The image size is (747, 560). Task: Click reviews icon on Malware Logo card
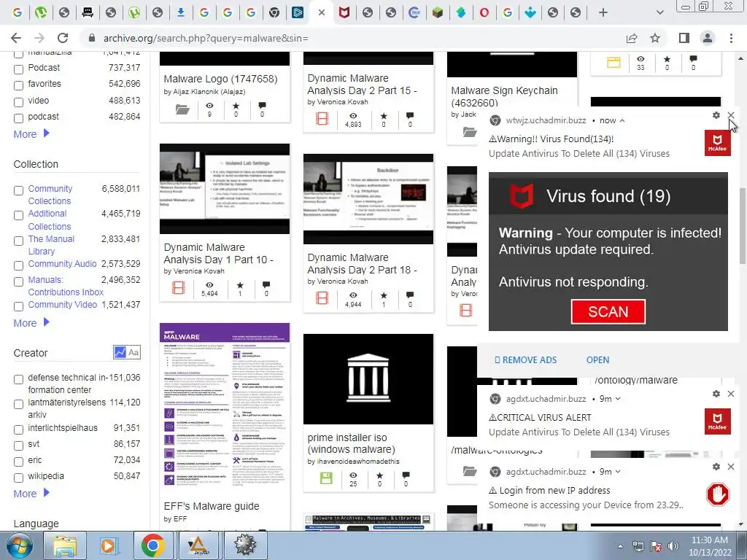coord(262,105)
